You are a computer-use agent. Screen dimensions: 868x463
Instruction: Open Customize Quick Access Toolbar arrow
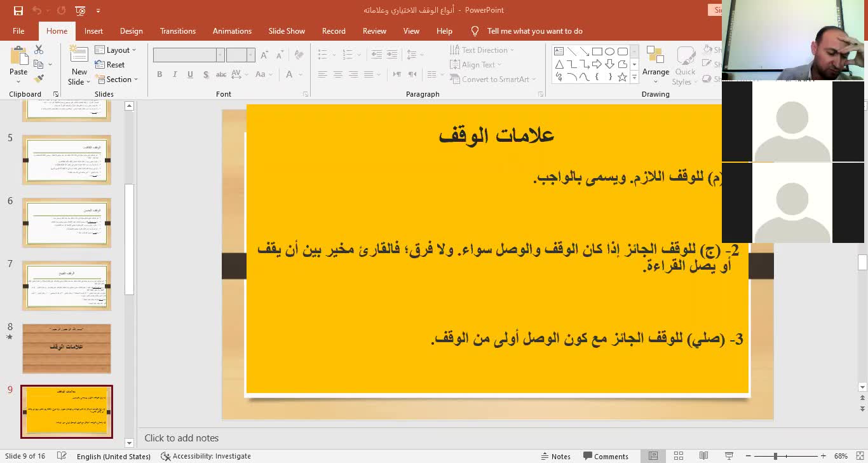click(x=98, y=10)
